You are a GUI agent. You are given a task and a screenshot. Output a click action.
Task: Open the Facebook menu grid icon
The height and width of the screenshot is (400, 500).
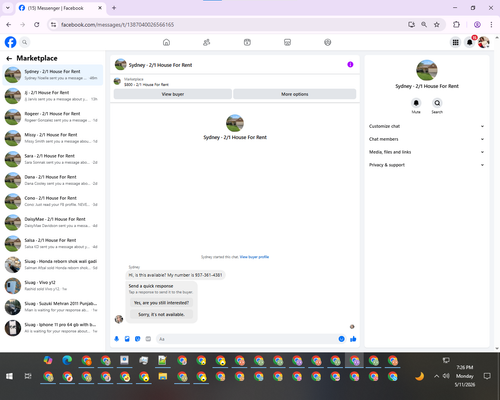[455, 42]
